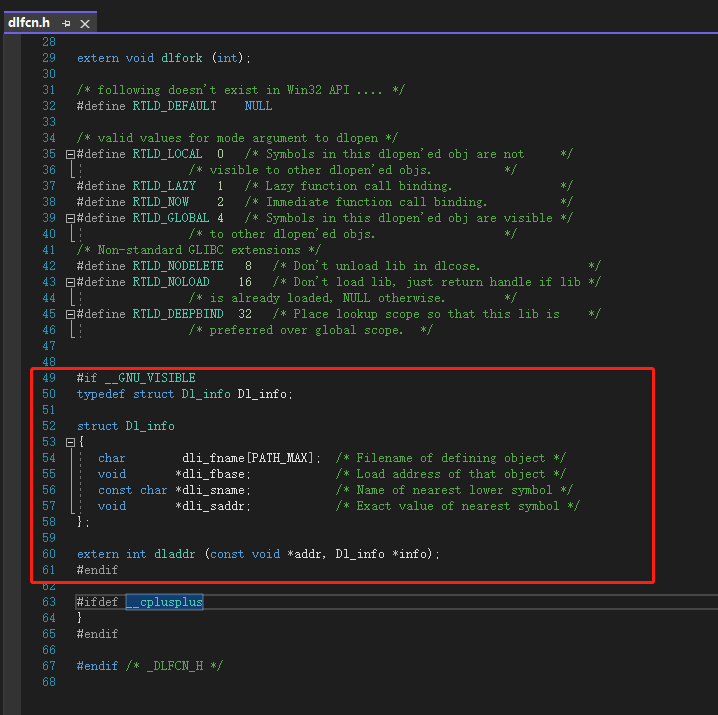
Task: Click the RTLD_DEFAULT macro name
Action: 174,106
